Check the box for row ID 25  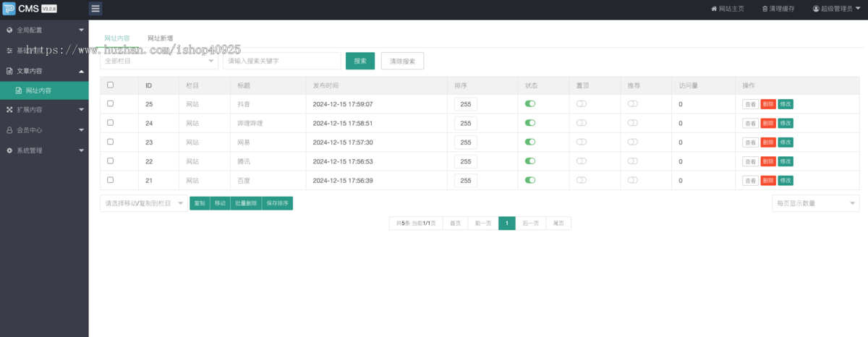tap(110, 103)
